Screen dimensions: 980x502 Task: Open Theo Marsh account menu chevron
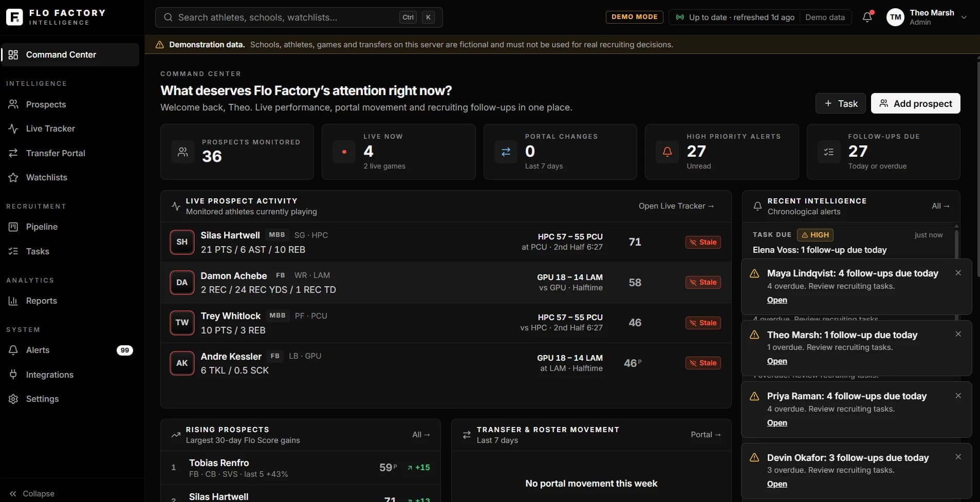point(964,17)
